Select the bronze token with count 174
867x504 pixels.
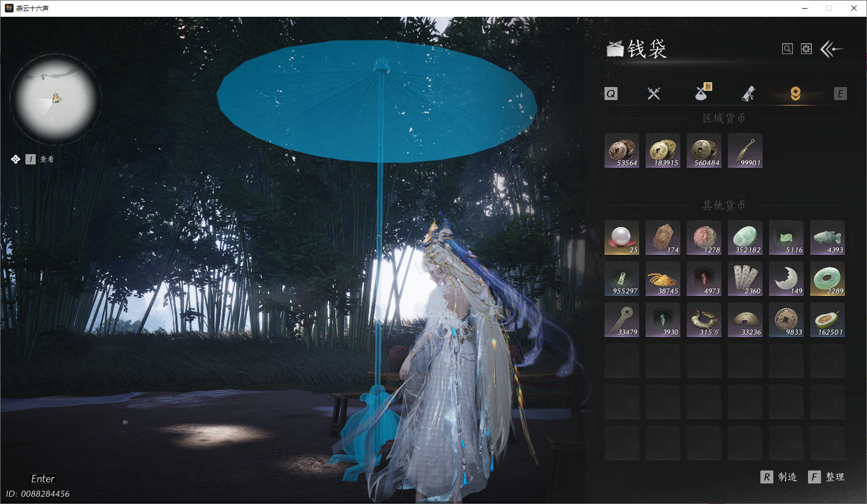click(x=663, y=238)
